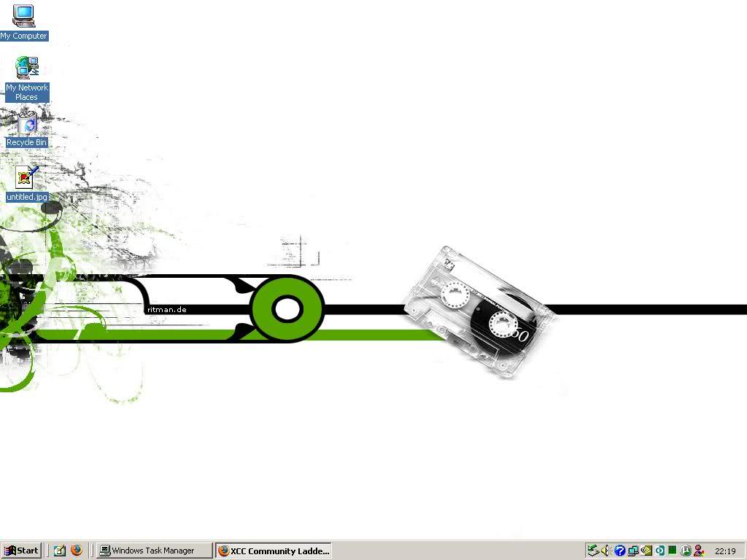Viewport: 747px width, 560px height.
Task: Click the Safely Remove Hardware tray icon
Action: coord(592,551)
